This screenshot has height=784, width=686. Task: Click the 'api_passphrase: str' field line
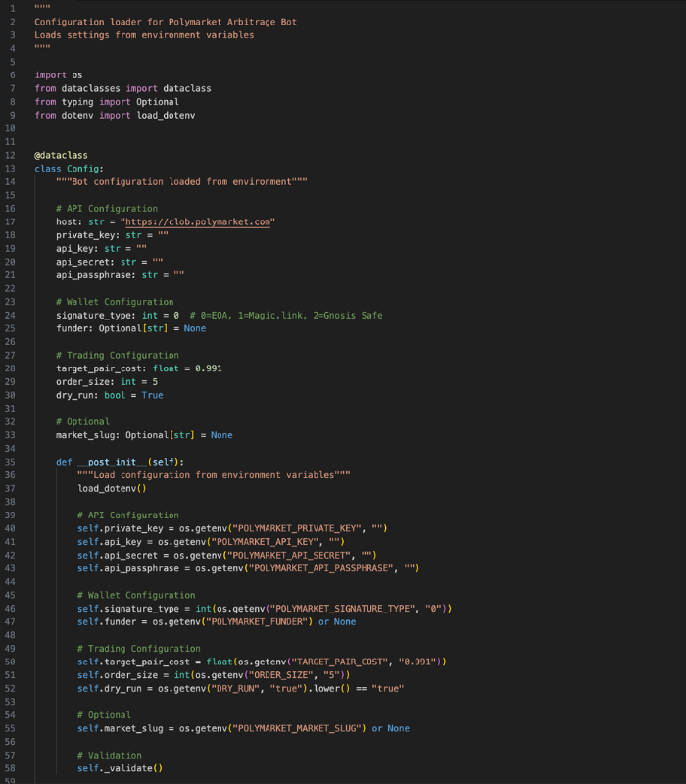(120, 275)
